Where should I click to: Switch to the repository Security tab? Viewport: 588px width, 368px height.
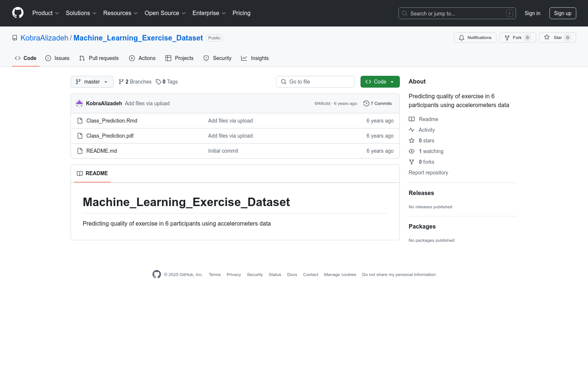[x=218, y=58]
